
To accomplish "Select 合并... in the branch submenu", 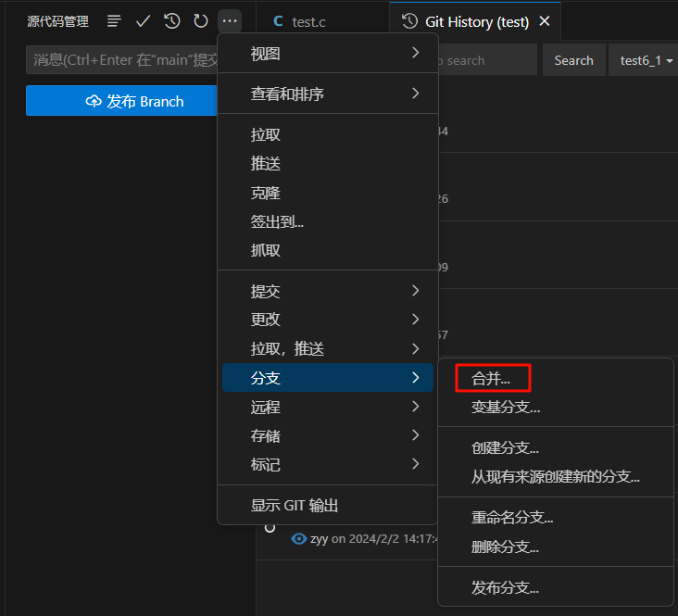I will [556, 379].
